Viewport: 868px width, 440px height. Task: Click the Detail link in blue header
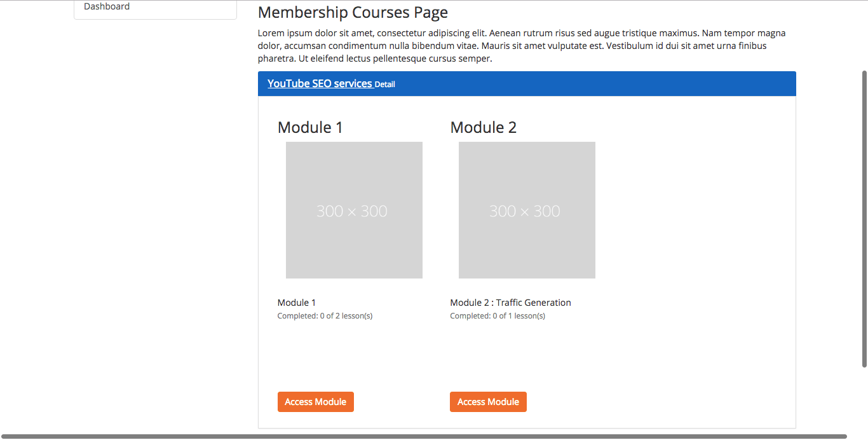[x=384, y=85]
